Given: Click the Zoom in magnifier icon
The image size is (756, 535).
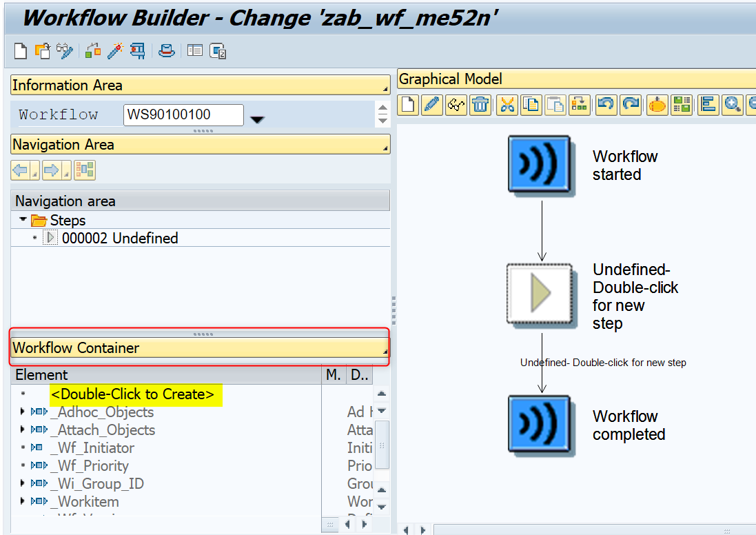Looking at the screenshot, I should click(733, 104).
